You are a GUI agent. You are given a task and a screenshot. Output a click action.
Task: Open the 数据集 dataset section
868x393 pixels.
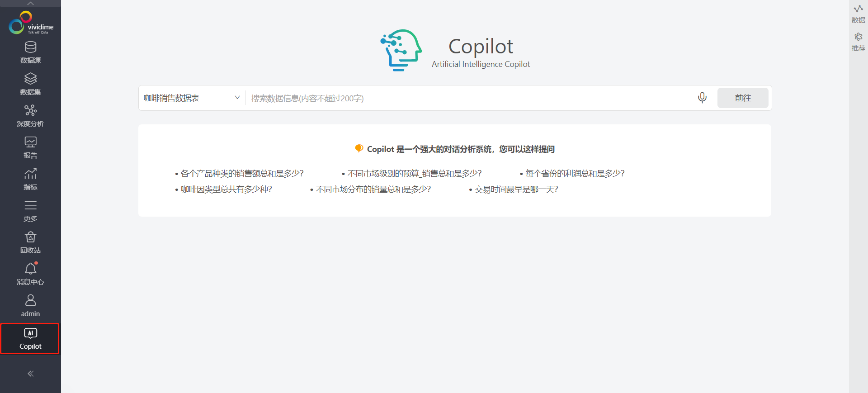(x=30, y=84)
